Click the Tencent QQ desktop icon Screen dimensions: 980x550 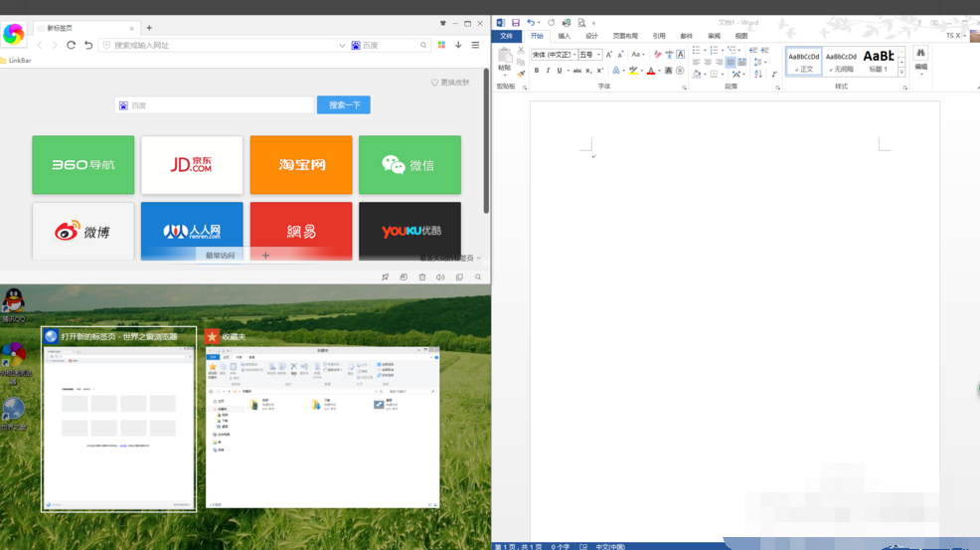(13, 302)
